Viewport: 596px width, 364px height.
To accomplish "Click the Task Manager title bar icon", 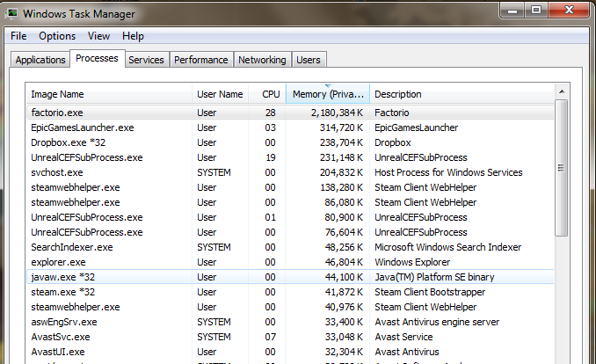I will pos(11,14).
